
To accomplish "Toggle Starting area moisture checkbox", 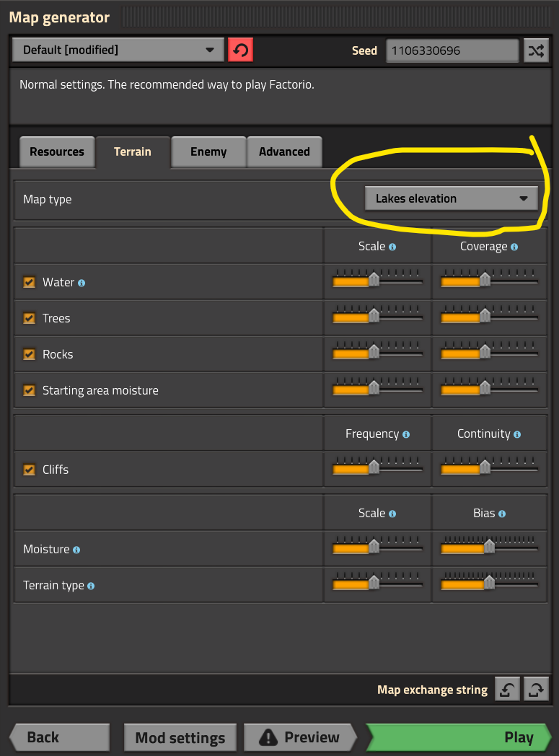I will coord(30,390).
